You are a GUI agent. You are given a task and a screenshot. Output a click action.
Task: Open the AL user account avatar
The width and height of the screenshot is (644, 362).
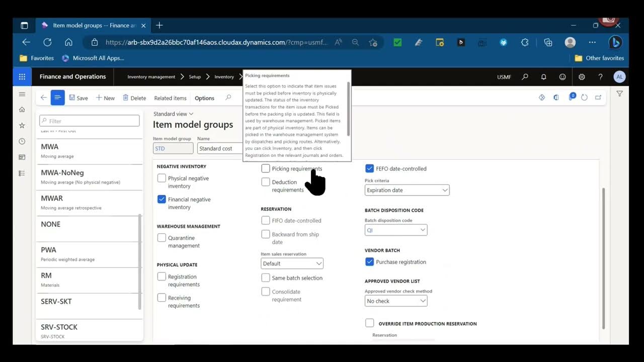point(619,77)
